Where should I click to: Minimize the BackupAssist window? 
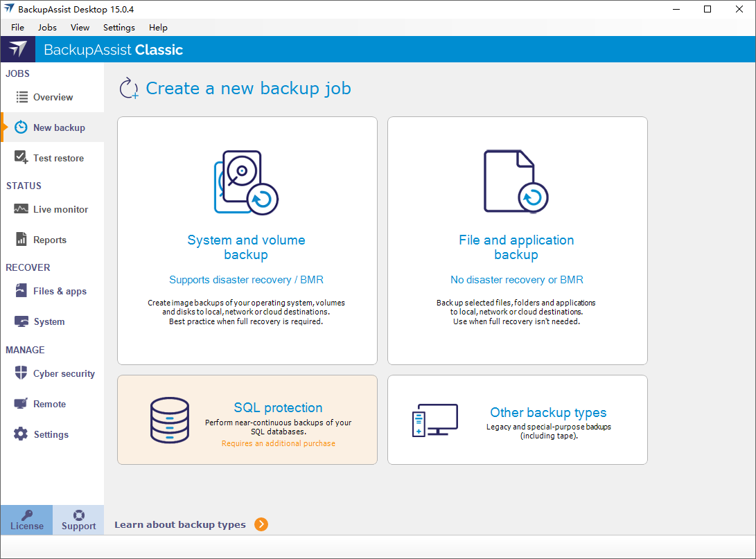pyautogui.click(x=676, y=9)
